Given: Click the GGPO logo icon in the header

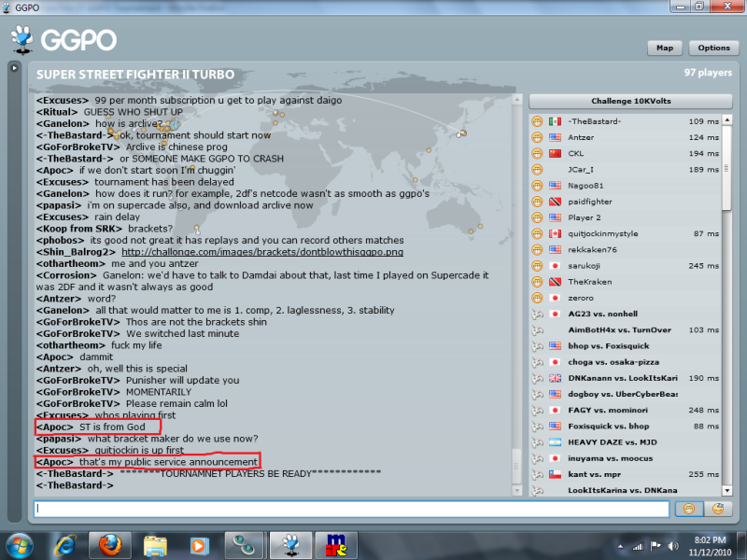Looking at the screenshot, I should tap(22, 40).
